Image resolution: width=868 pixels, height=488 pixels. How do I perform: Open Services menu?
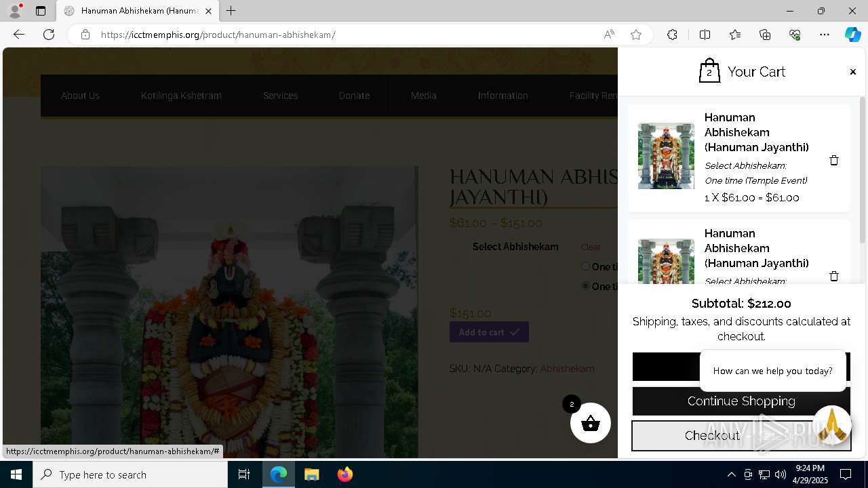click(x=280, y=96)
